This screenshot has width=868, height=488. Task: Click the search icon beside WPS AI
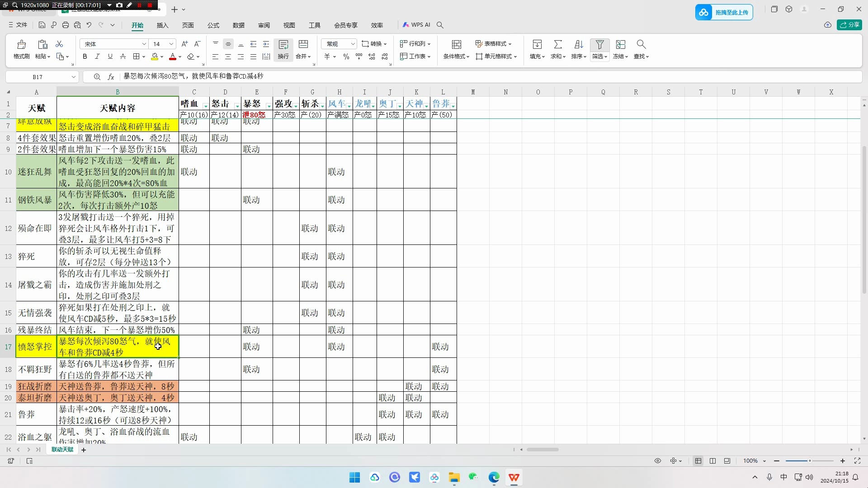440,25
